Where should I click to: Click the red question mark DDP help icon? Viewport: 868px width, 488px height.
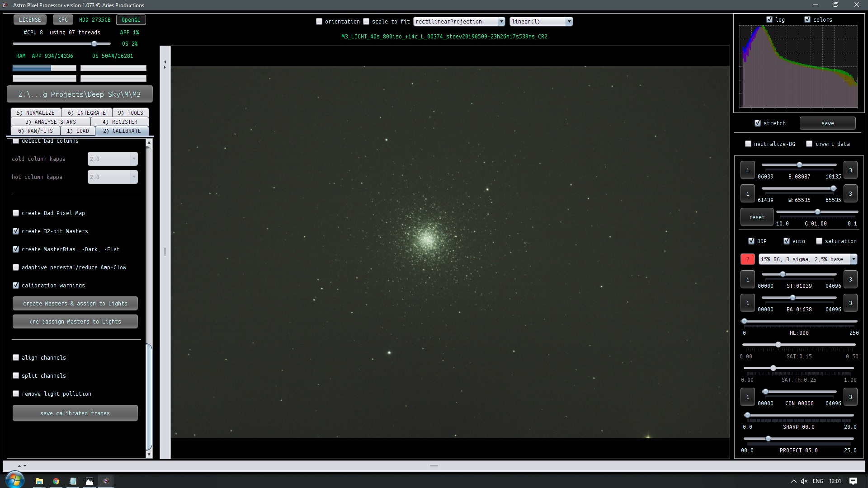[x=747, y=259]
